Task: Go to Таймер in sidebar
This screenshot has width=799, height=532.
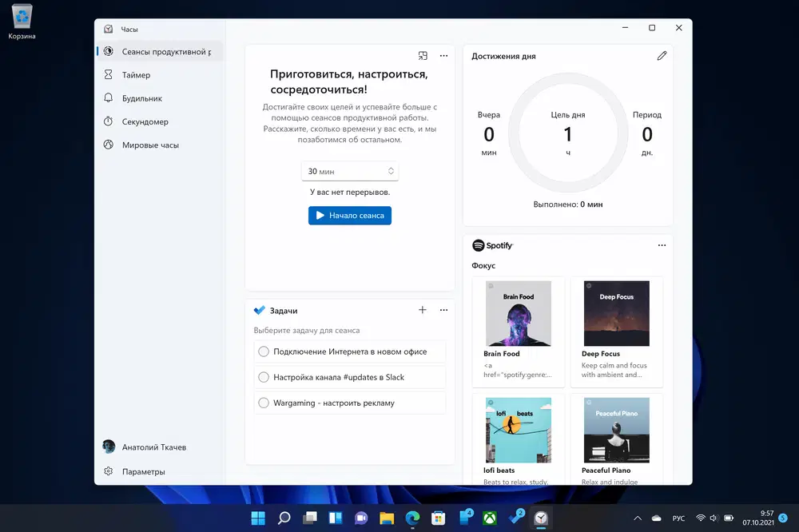Action: click(161, 75)
